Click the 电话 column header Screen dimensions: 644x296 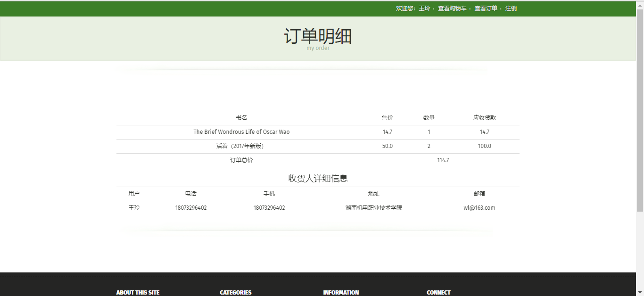pos(191,194)
